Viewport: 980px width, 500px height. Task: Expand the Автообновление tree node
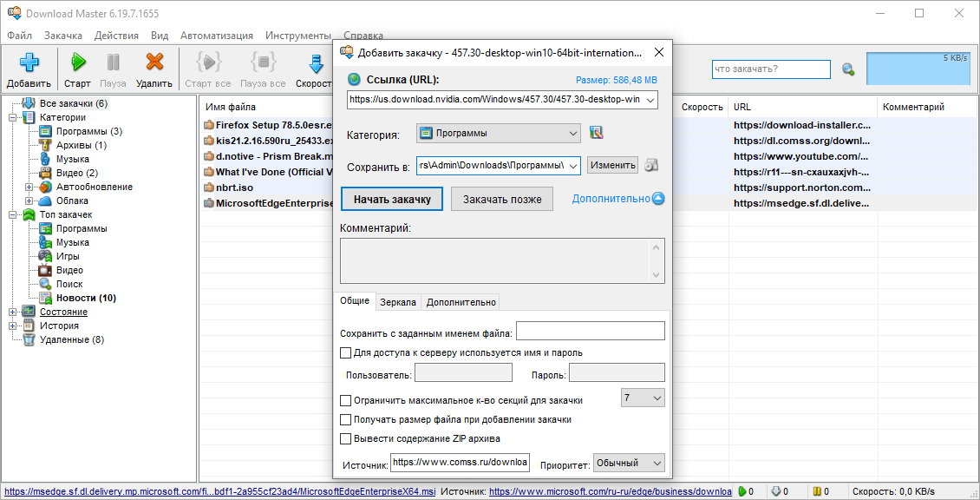point(29,187)
